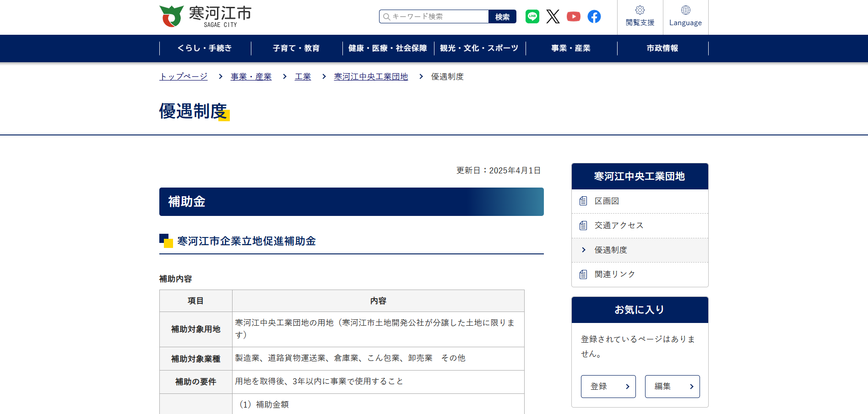Click お気に入り panel header

tap(640, 310)
